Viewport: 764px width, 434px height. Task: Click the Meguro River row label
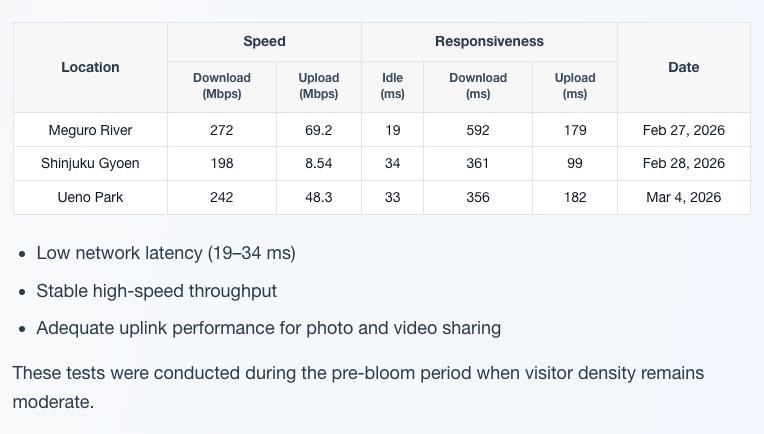tap(90, 130)
